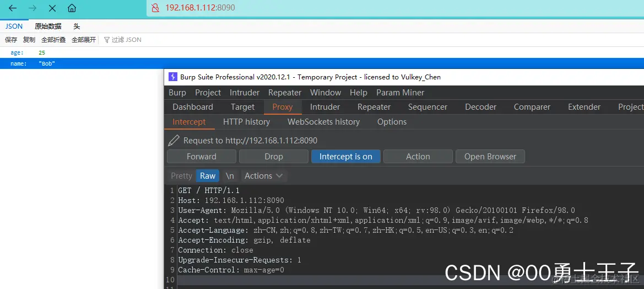Viewport: 644px width, 289px height.
Task: Switch to the 原始数据 raw data tab
Action: (x=48, y=26)
